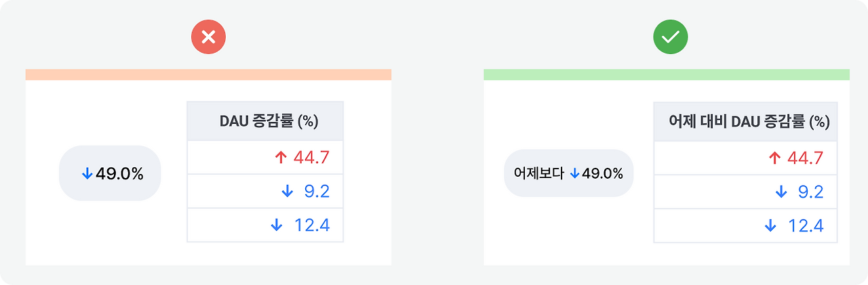Click the green checkmark correct-example icon

[x=670, y=37]
